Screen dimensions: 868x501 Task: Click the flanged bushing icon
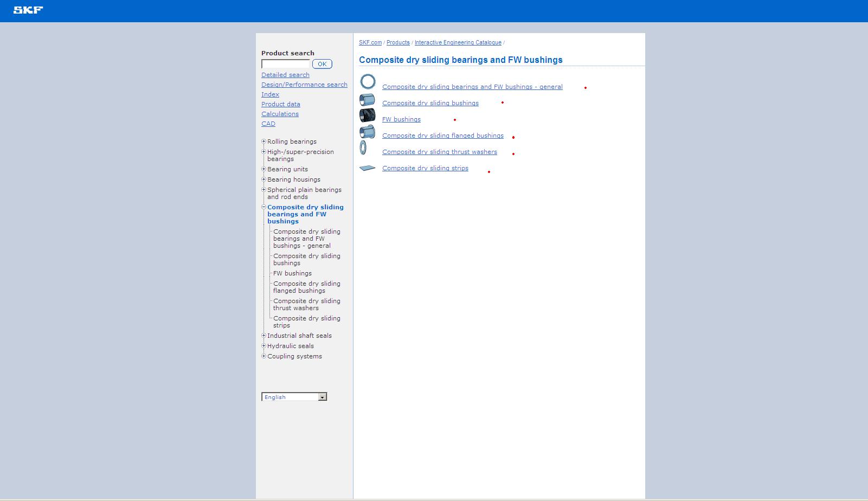pos(367,132)
